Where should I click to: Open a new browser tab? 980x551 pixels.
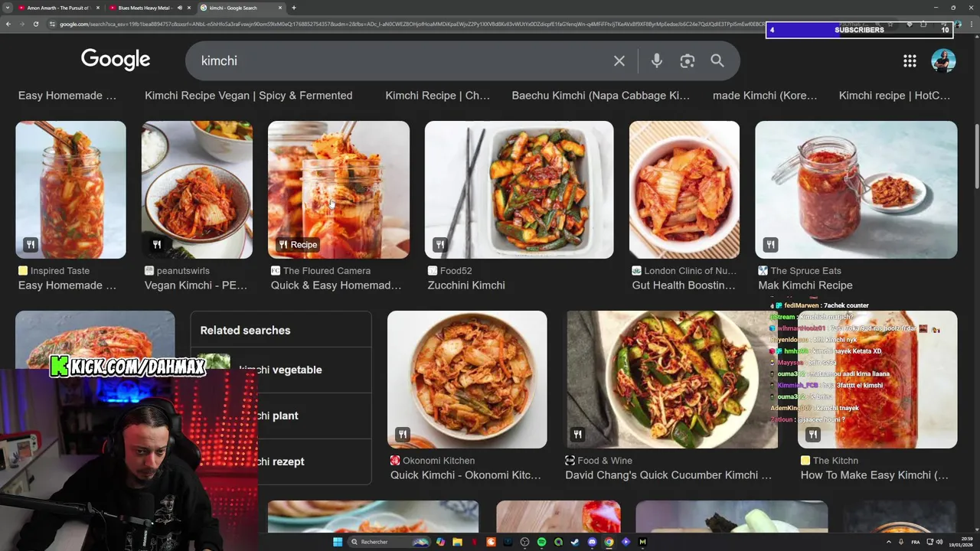294,8
